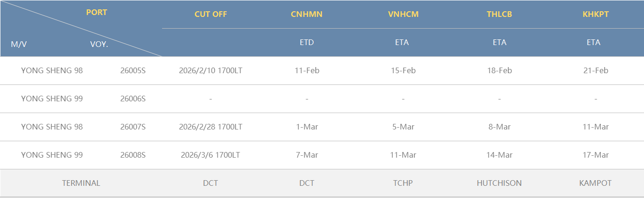Click the 15-Feb ETA cell
Viewport: 644px width, 198px height.
(403, 71)
